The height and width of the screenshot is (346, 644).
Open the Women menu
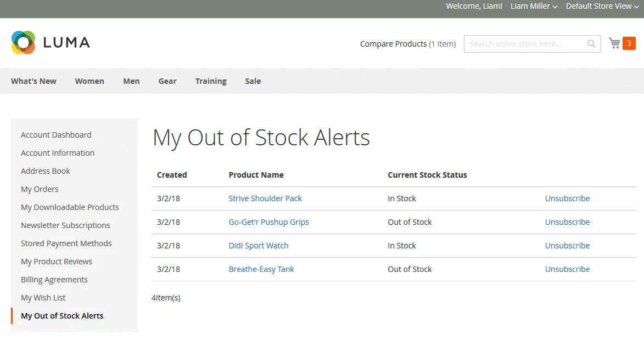[89, 81]
